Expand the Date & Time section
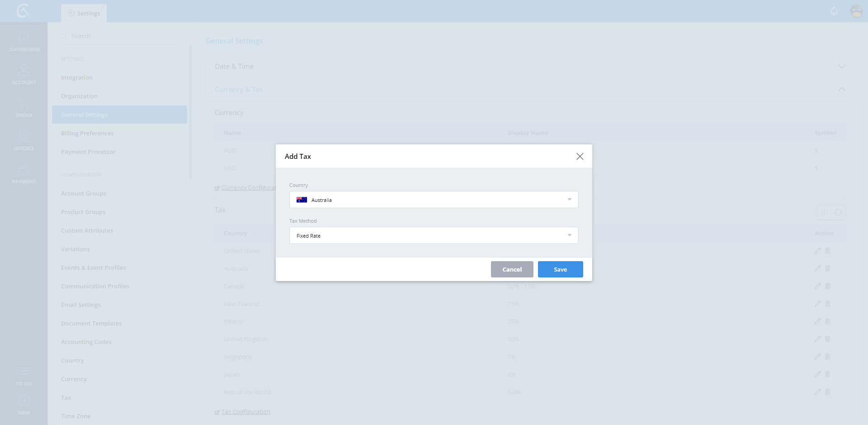The height and width of the screenshot is (425, 868). pos(841,67)
